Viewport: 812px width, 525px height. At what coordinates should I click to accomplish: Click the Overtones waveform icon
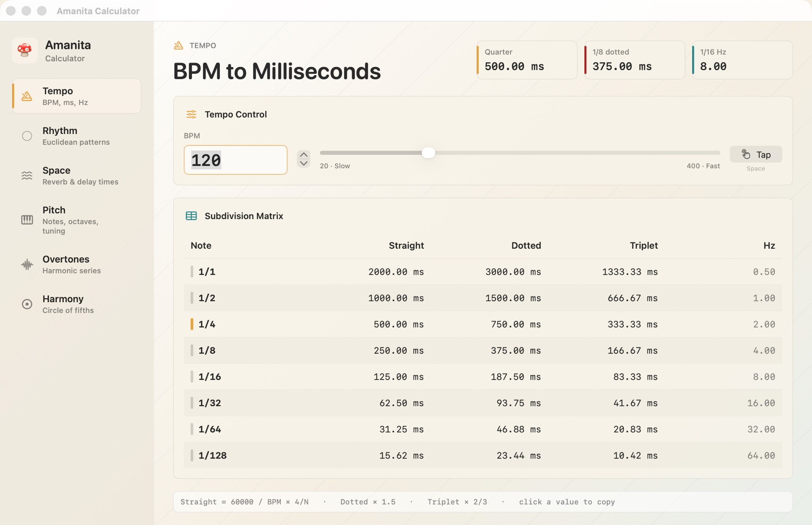click(x=27, y=264)
